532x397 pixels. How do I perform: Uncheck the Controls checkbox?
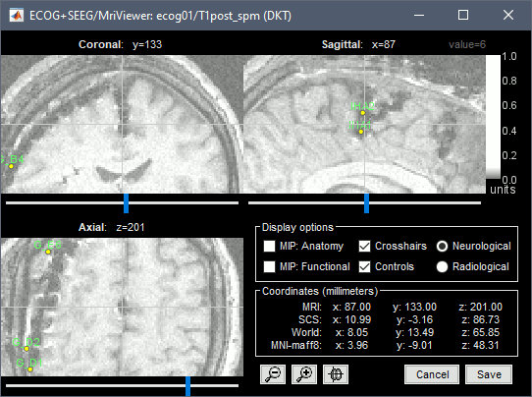click(x=364, y=266)
